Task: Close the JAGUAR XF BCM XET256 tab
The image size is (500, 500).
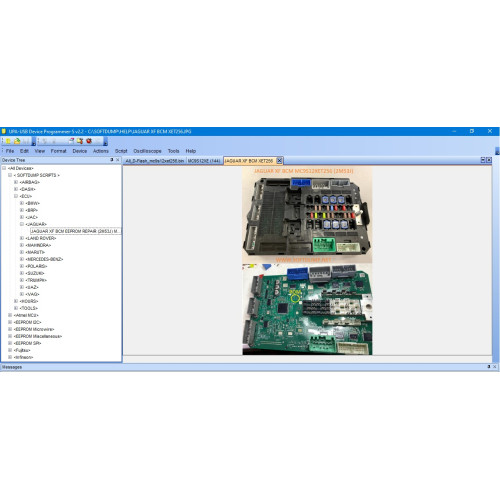Action: click(279, 161)
